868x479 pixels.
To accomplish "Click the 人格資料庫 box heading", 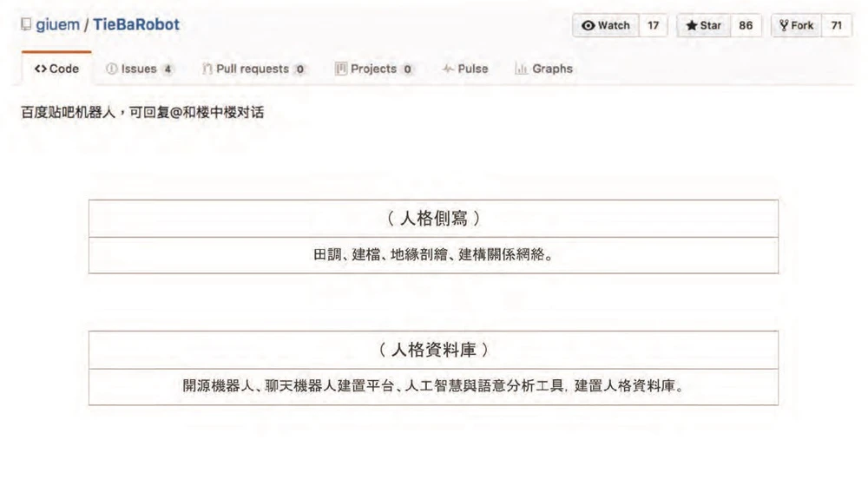I will tap(433, 350).
